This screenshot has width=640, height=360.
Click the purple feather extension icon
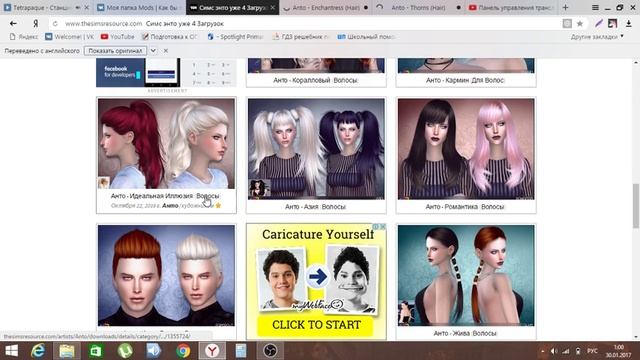point(599,24)
